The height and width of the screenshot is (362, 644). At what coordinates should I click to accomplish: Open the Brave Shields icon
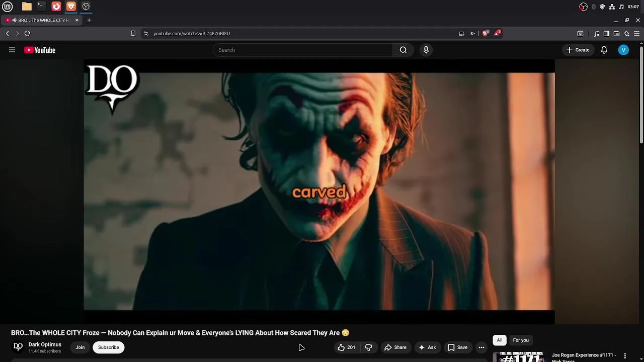pyautogui.click(x=486, y=33)
